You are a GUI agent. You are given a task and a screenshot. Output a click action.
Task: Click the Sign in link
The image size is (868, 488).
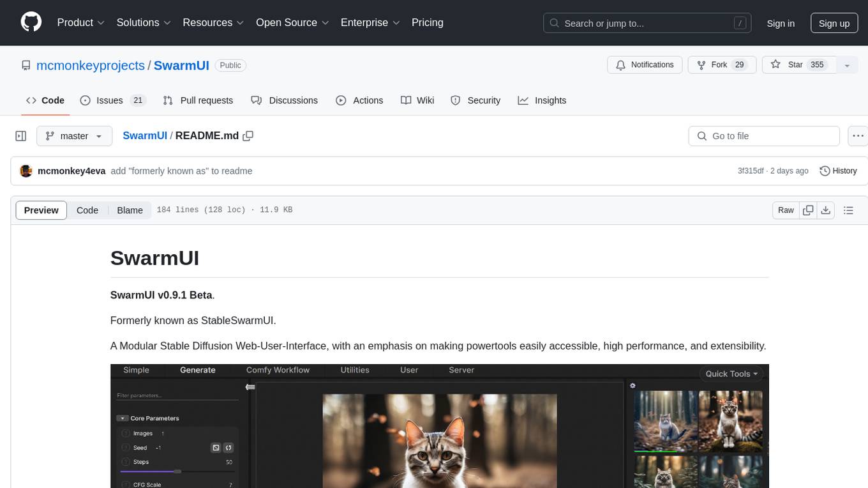(781, 23)
